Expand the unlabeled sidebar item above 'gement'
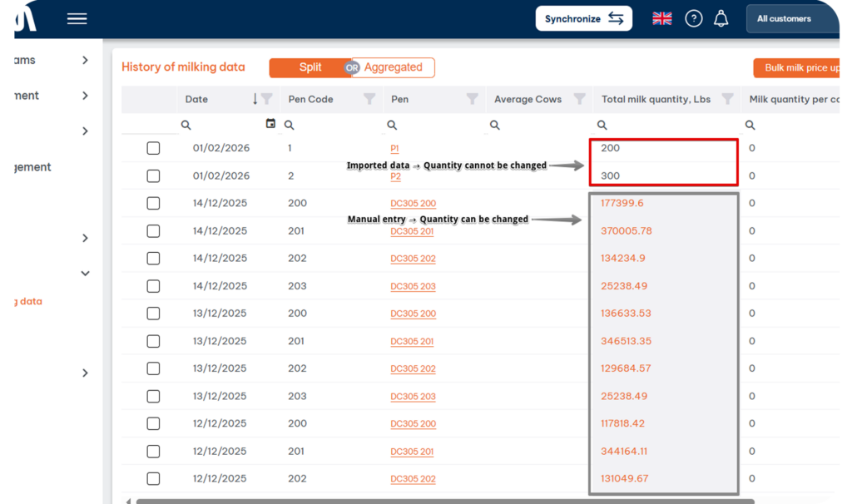Screen dimensions: 852x504 click(x=86, y=131)
